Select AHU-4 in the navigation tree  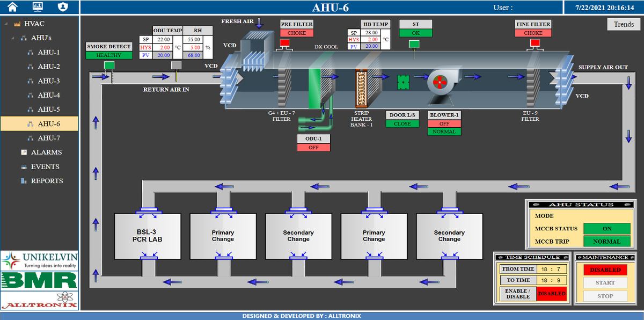48,95
